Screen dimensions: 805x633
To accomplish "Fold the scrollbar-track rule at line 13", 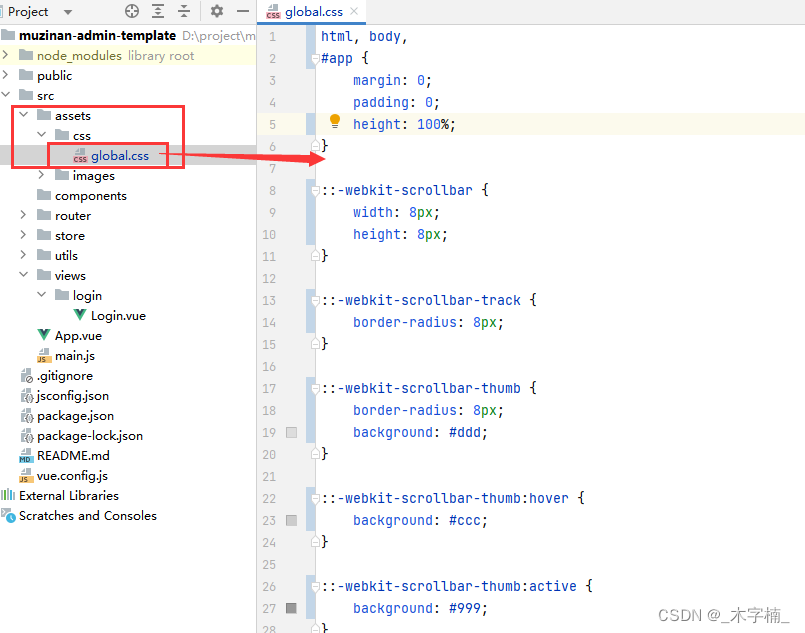I will coord(316,301).
